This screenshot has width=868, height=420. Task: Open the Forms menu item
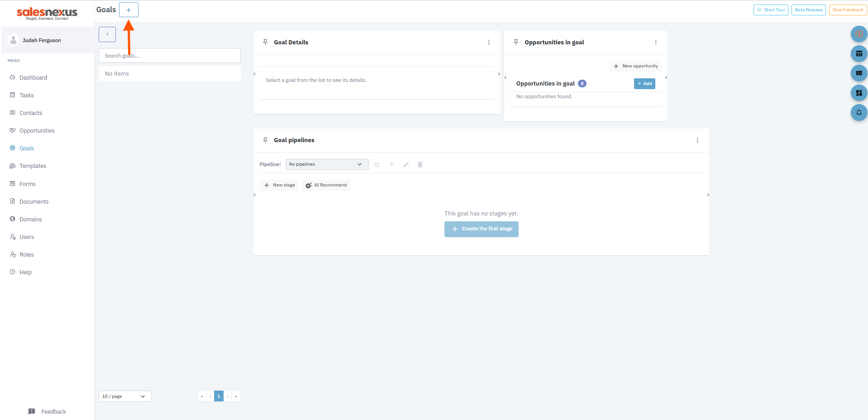pos(27,184)
